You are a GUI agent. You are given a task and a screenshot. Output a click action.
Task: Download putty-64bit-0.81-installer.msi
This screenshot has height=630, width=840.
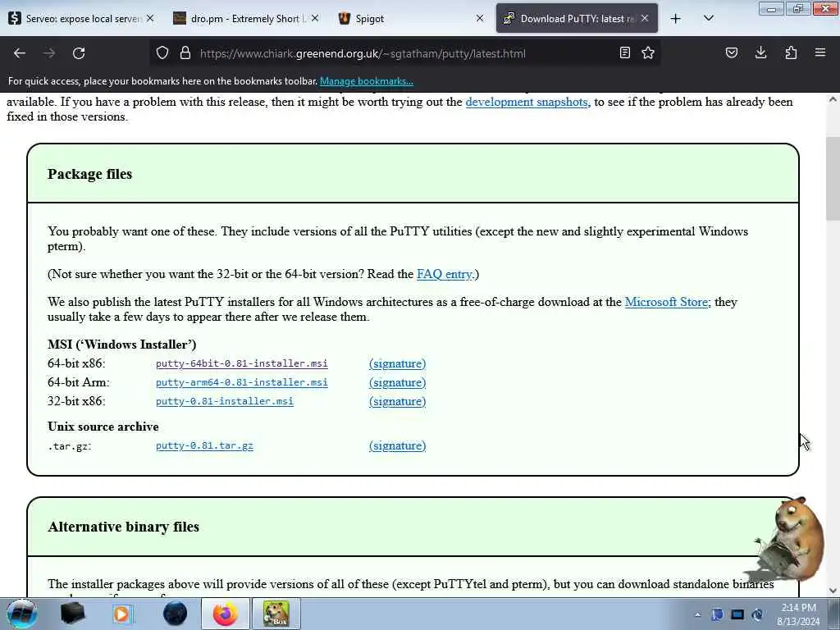[x=242, y=363]
